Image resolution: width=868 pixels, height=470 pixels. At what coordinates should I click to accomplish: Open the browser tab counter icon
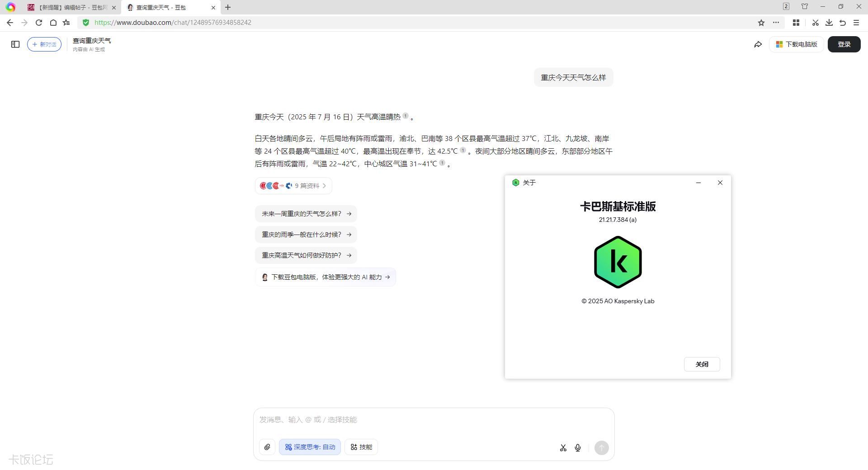click(786, 7)
